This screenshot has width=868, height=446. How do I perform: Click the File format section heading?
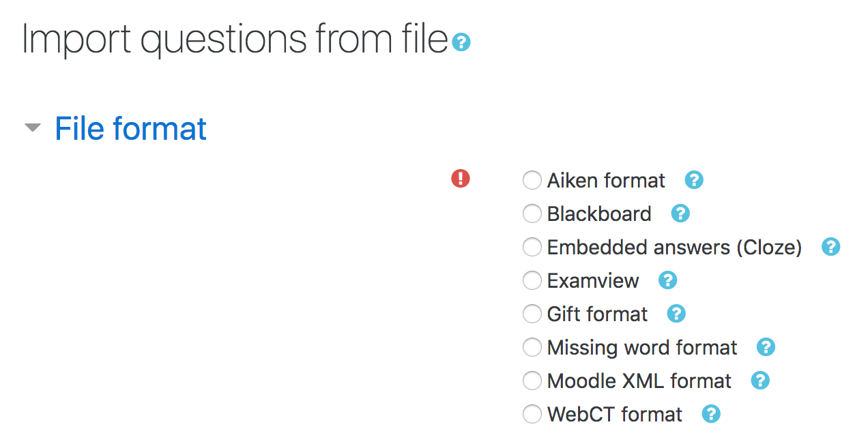130,128
